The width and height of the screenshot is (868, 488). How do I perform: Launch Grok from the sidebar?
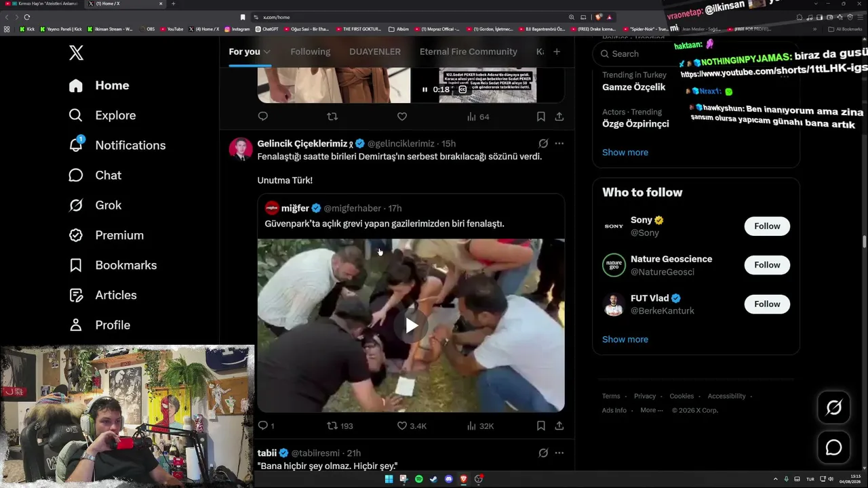pyautogui.click(x=95, y=205)
